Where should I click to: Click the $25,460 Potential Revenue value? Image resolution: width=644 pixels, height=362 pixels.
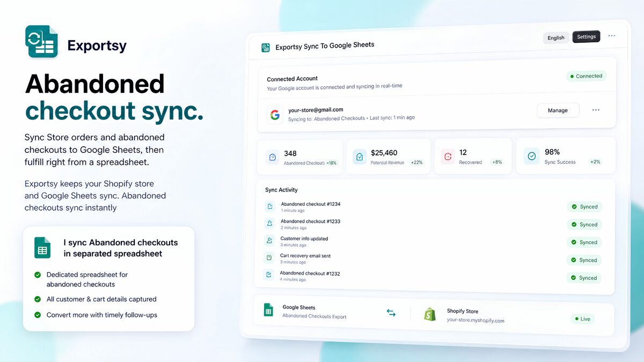coord(384,153)
